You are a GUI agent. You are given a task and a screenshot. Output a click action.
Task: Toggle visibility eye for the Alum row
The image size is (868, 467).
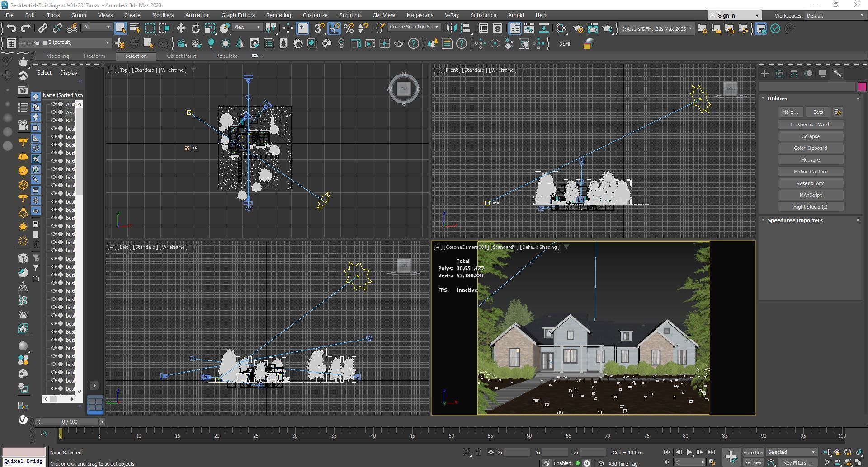54,104
